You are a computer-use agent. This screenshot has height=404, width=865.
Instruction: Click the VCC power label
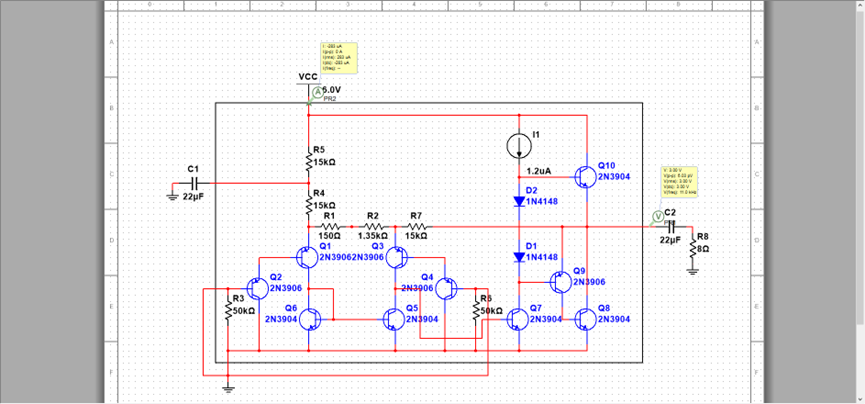[308, 77]
